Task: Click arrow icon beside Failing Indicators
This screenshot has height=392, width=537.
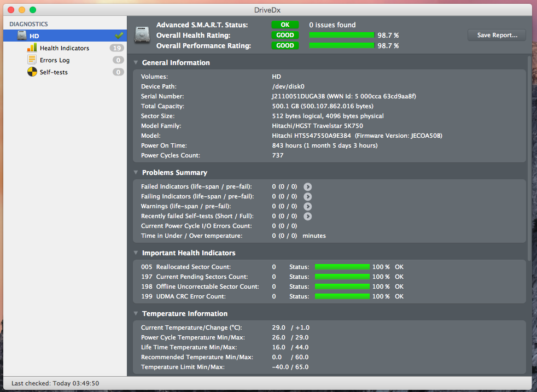Action: coord(307,196)
